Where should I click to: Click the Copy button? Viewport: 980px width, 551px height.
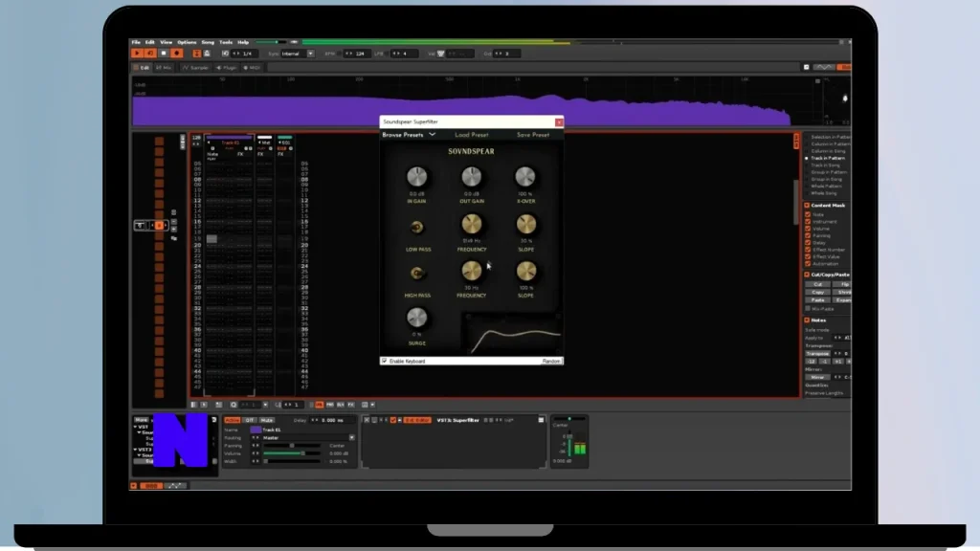(817, 293)
